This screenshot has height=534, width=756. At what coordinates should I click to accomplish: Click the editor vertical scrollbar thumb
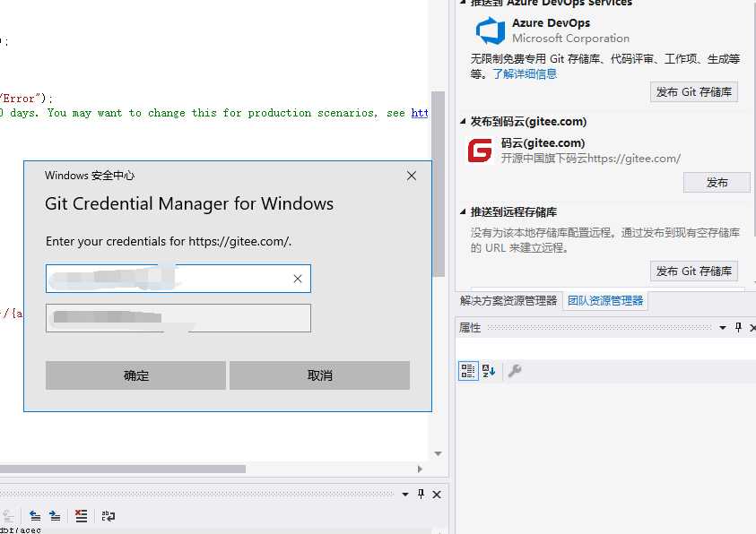coord(438,184)
